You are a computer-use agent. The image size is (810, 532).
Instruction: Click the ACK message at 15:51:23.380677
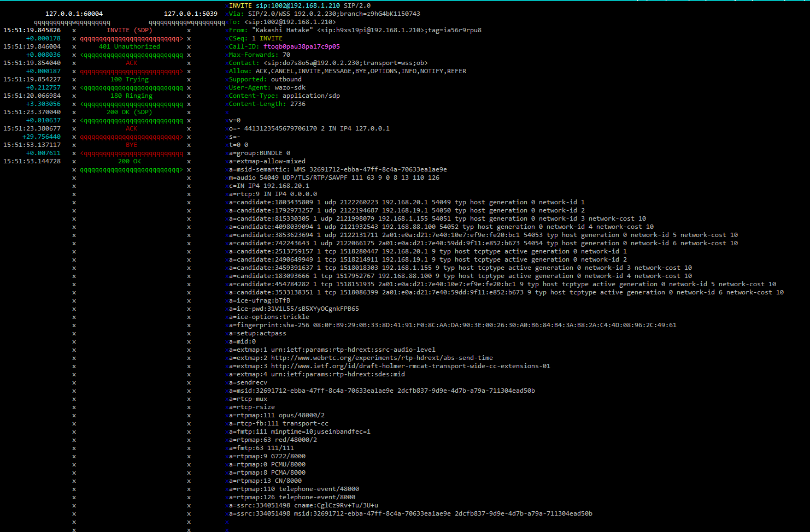(x=131, y=129)
